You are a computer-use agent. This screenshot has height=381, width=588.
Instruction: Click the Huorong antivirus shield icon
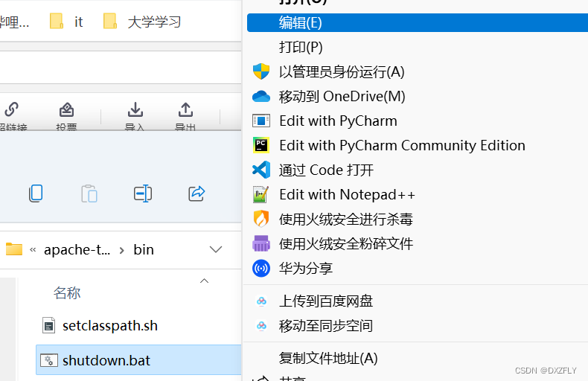(261, 219)
